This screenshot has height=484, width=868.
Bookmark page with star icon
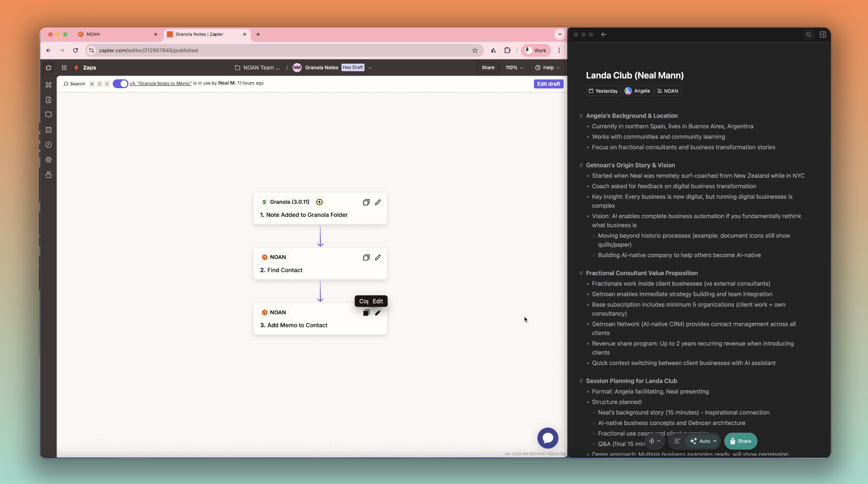point(475,51)
